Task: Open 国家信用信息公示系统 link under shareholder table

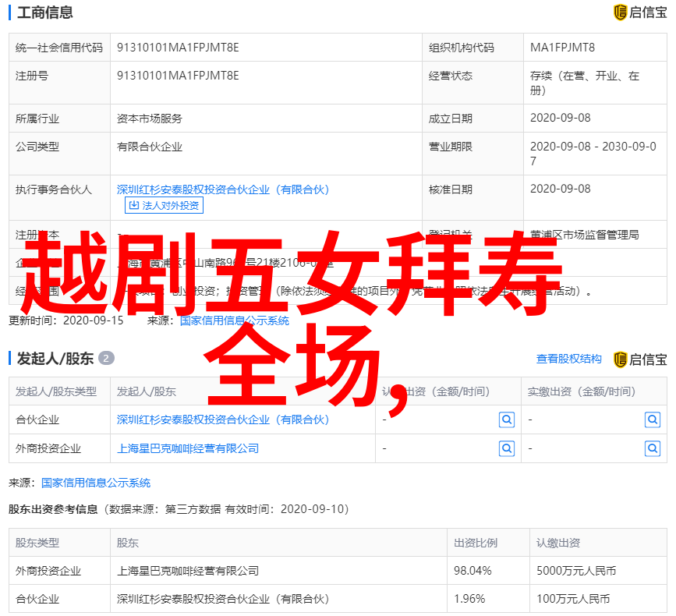Action: 96,483
